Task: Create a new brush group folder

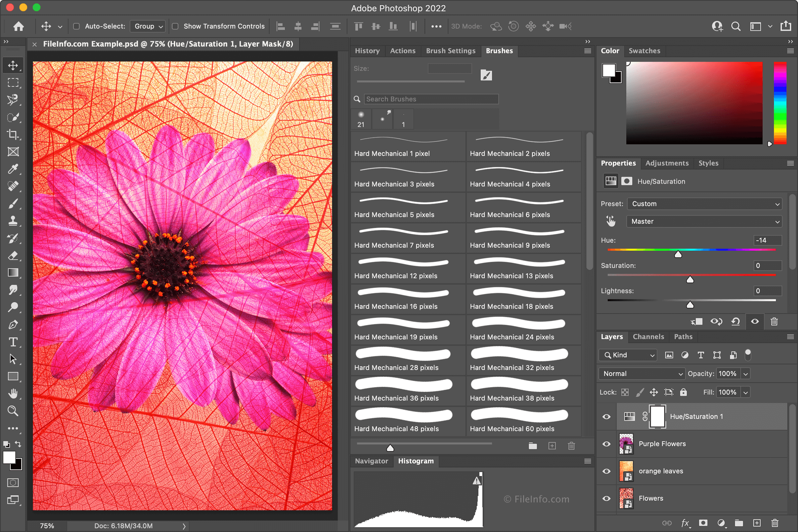Action: pos(532,446)
